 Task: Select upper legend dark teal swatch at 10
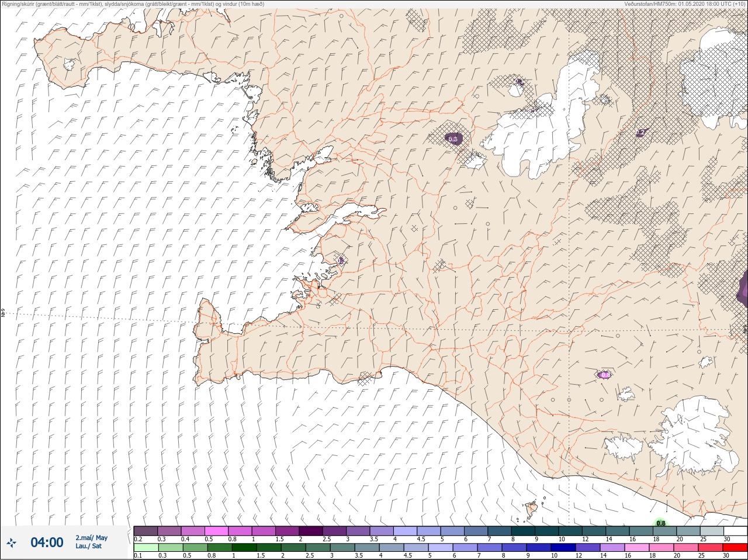pos(570,531)
